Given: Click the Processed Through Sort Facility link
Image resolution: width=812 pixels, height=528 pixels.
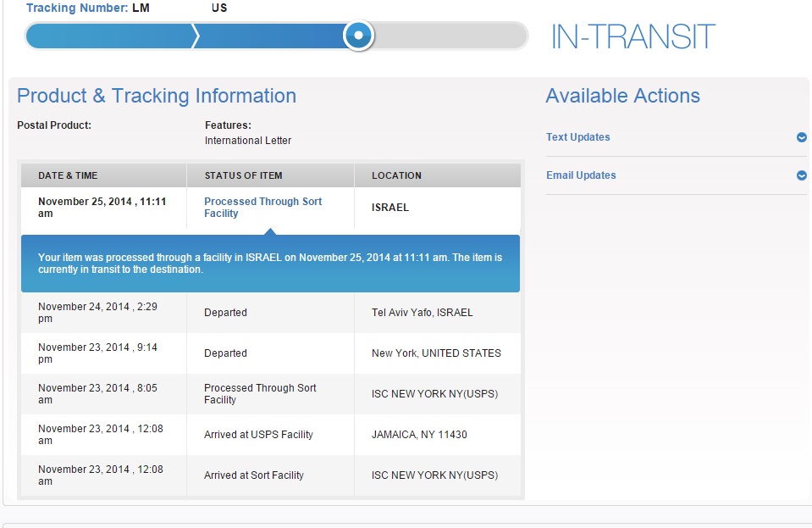Looking at the screenshot, I should coord(262,208).
